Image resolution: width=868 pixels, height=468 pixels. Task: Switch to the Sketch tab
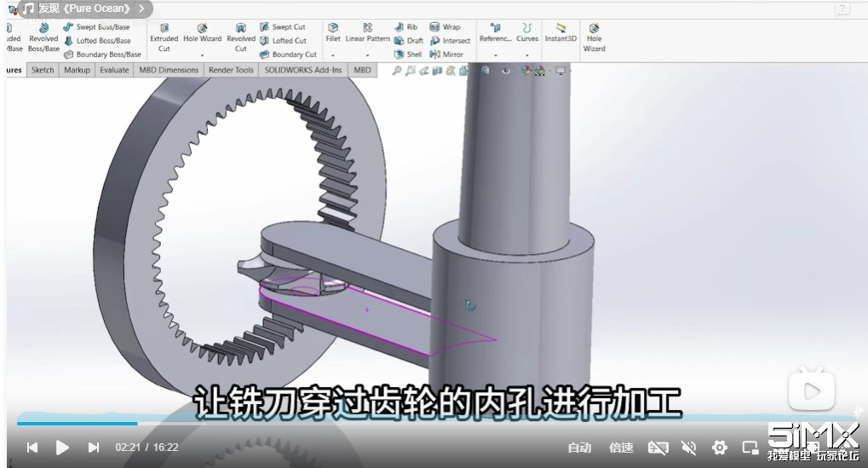click(x=43, y=71)
